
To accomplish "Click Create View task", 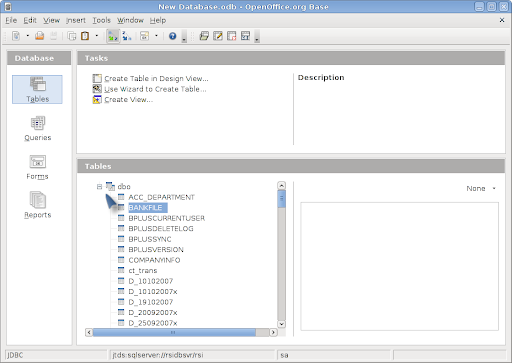I will [129, 100].
